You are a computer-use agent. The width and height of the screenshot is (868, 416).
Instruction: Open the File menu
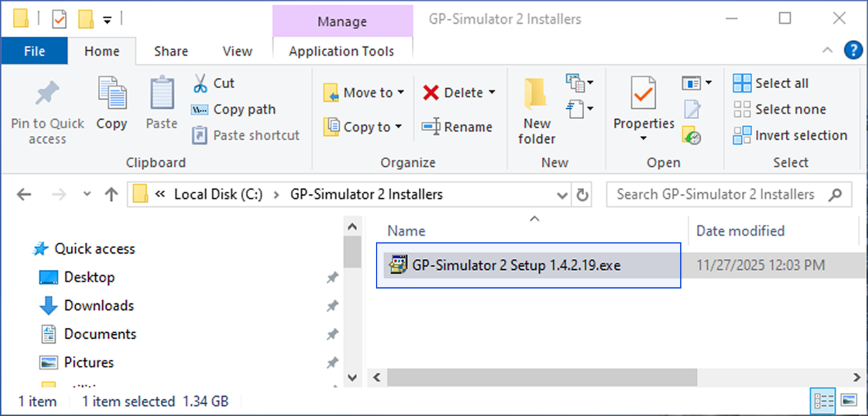pos(34,52)
